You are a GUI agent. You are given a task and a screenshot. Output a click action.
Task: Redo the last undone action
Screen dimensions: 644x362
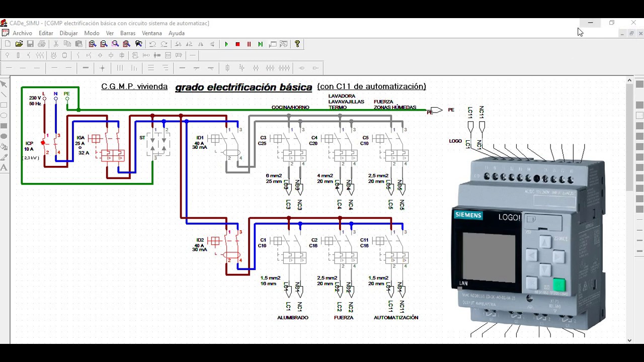(164, 44)
